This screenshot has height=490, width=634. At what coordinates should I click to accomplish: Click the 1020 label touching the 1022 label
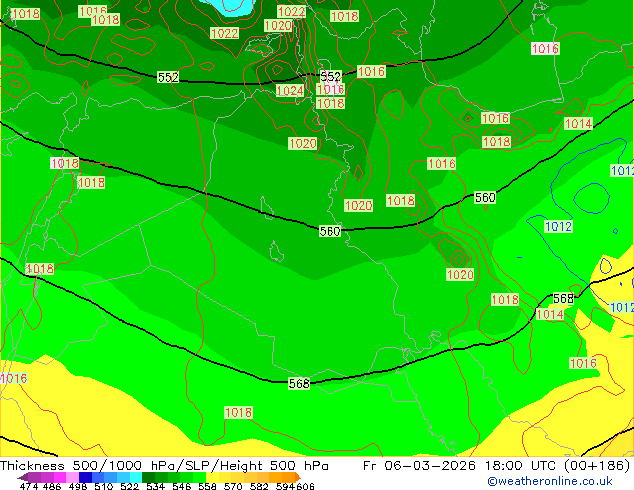point(278,25)
